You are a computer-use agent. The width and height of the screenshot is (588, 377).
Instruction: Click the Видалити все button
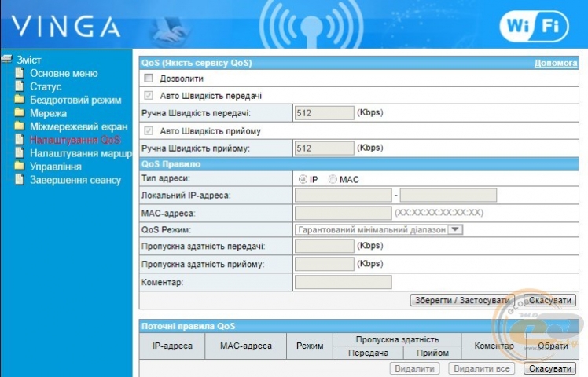pyautogui.click(x=482, y=368)
